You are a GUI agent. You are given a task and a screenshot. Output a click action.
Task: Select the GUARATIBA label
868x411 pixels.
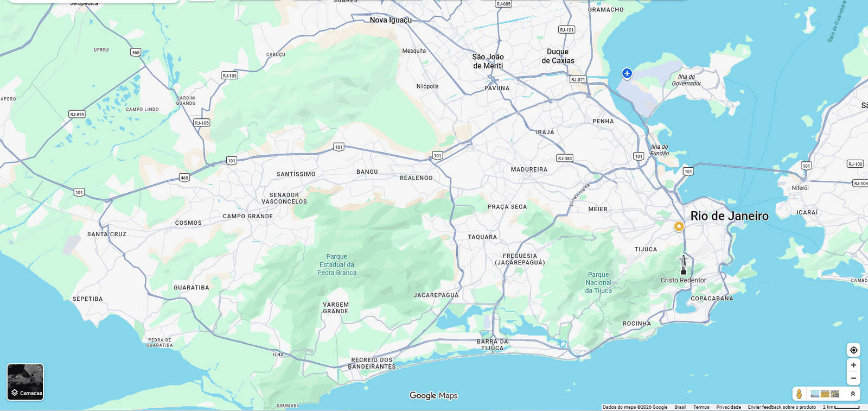(x=192, y=288)
